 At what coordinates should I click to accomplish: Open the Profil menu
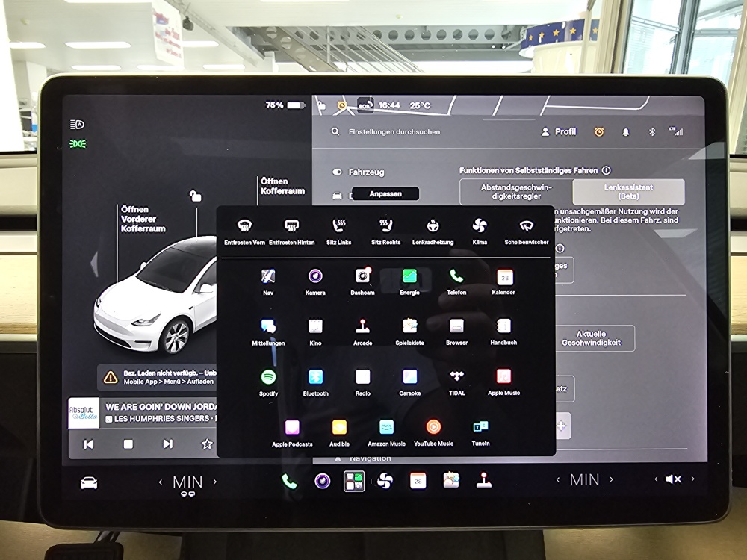[x=559, y=132]
